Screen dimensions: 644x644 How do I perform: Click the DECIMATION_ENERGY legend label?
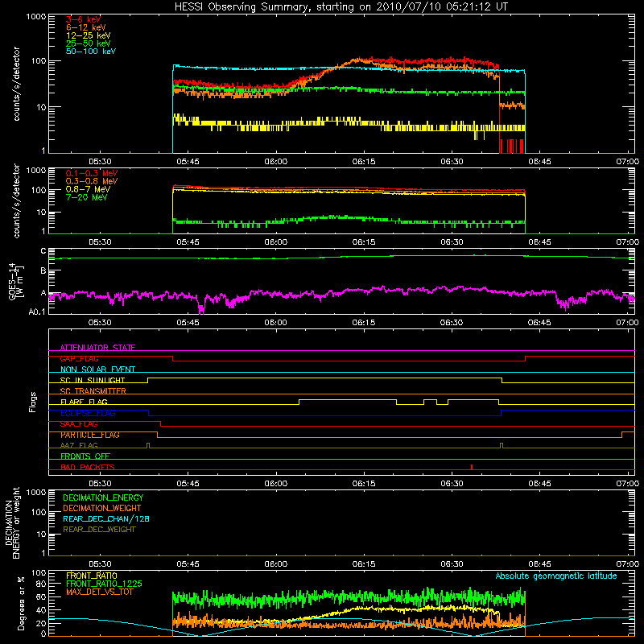pos(103,497)
